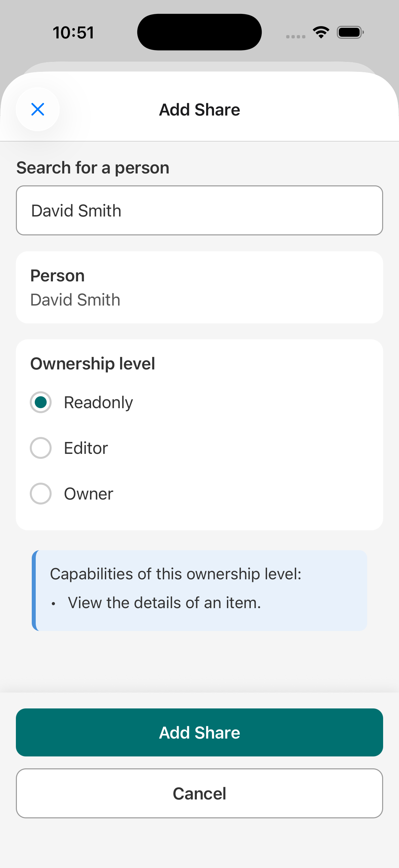The image size is (399, 868).
Task: Focus the David Smith search field
Action: pos(199,210)
